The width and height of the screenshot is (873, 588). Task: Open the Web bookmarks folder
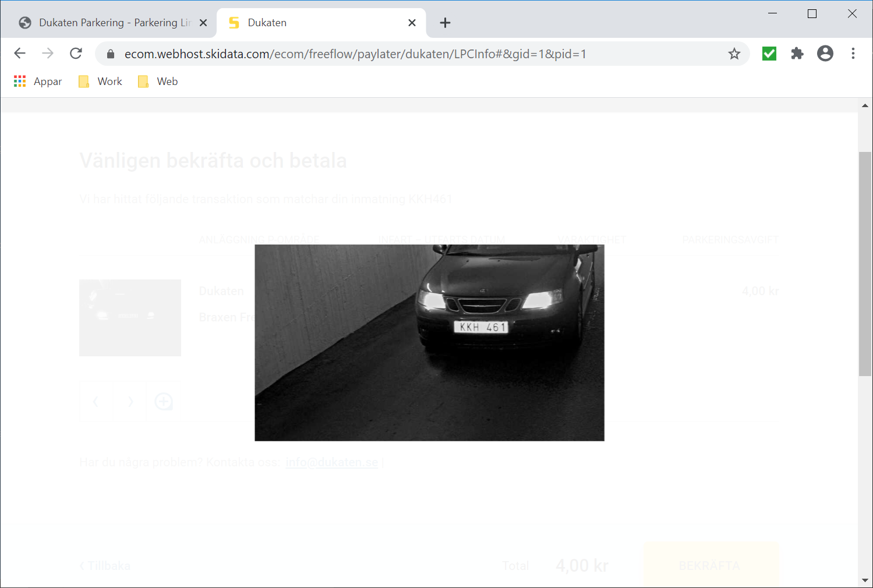[158, 82]
